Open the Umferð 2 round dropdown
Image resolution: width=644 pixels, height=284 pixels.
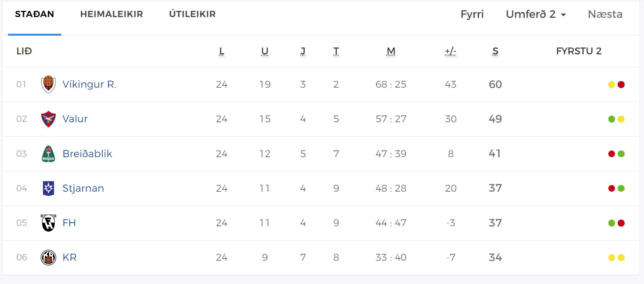pos(536,14)
